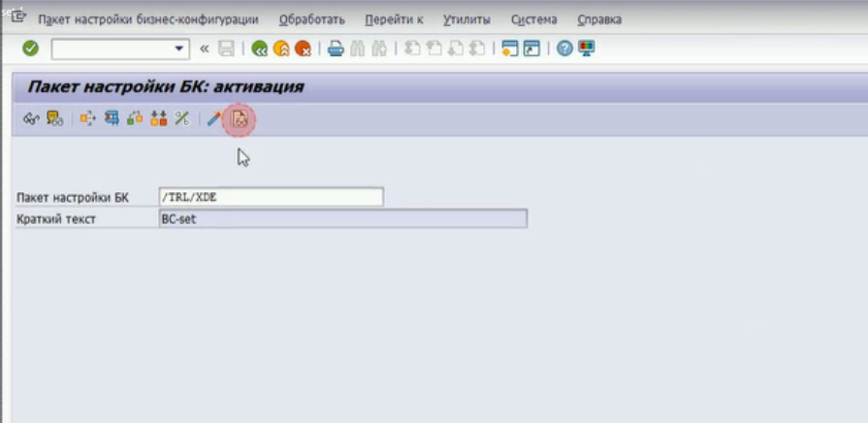Open the Обработать menu
The image size is (868, 423).
pos(311,19)
